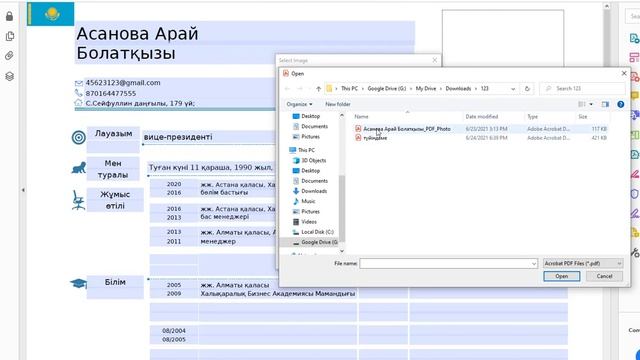Screen dimensions: 640x360
Task: Click the Open button
Action: pos(562,276)
